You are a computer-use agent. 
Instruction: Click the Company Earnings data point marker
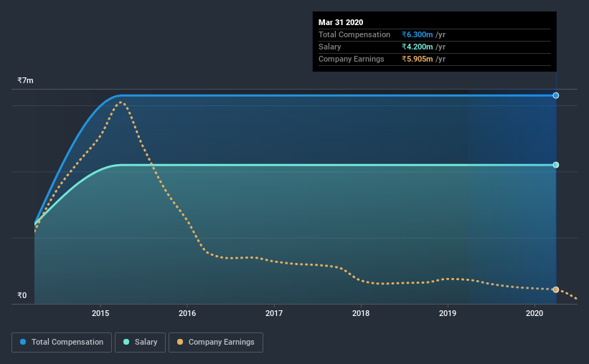555,289
